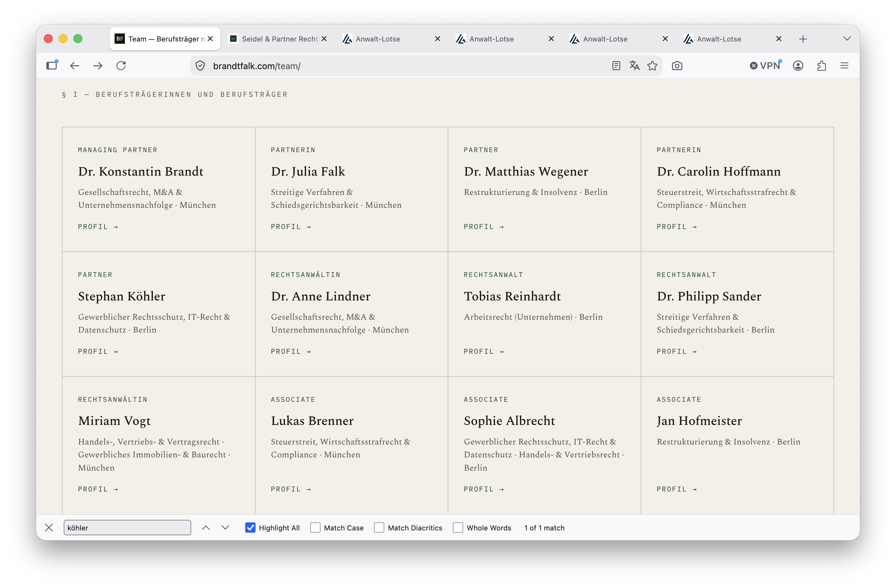Click the find field containing köhler
Screen dimensions: 896x588
[x=127, y=528]
